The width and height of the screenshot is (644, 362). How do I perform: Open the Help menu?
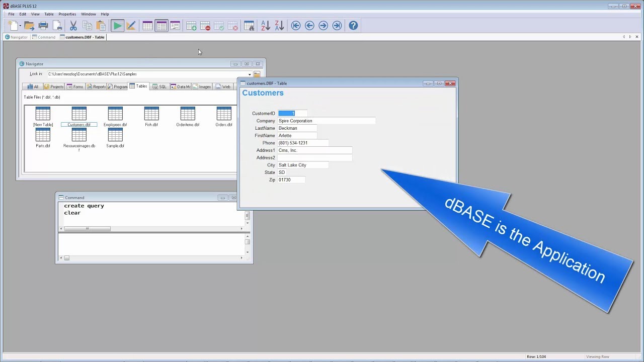click(x=105, y=14)
